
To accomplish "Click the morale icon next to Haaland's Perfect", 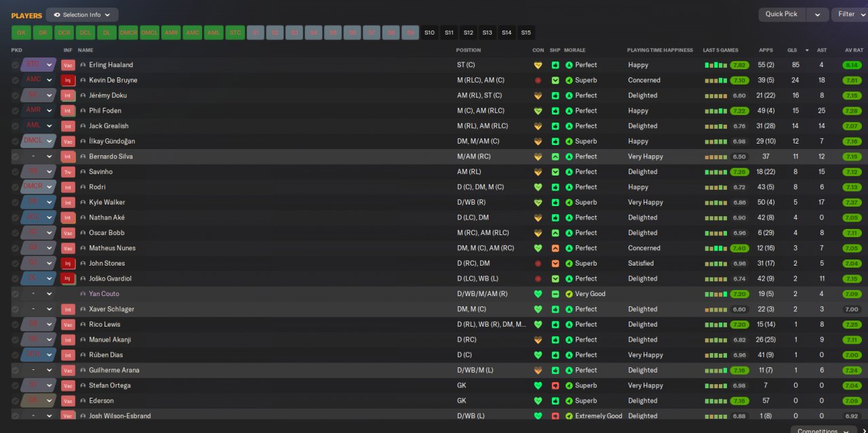I will 569,65.
